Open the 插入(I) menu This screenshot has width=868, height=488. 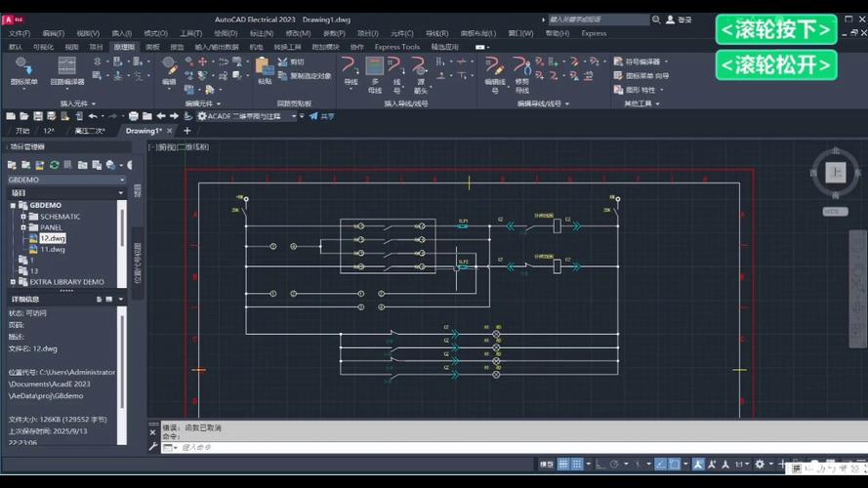coord(122,33)
